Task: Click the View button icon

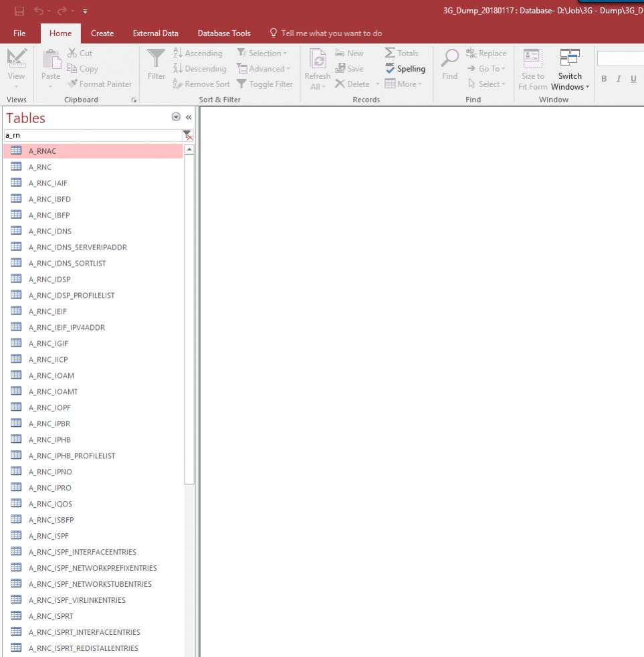Action: click(x=17, y=58)
